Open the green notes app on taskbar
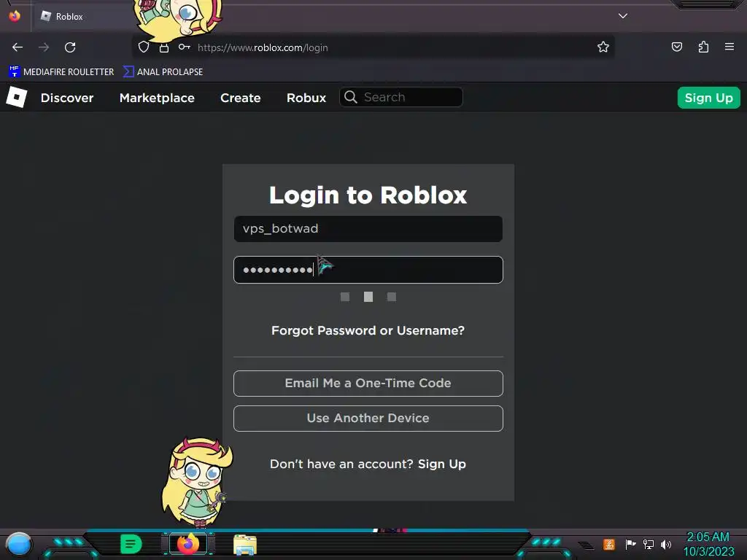 (x=131, y=544)
